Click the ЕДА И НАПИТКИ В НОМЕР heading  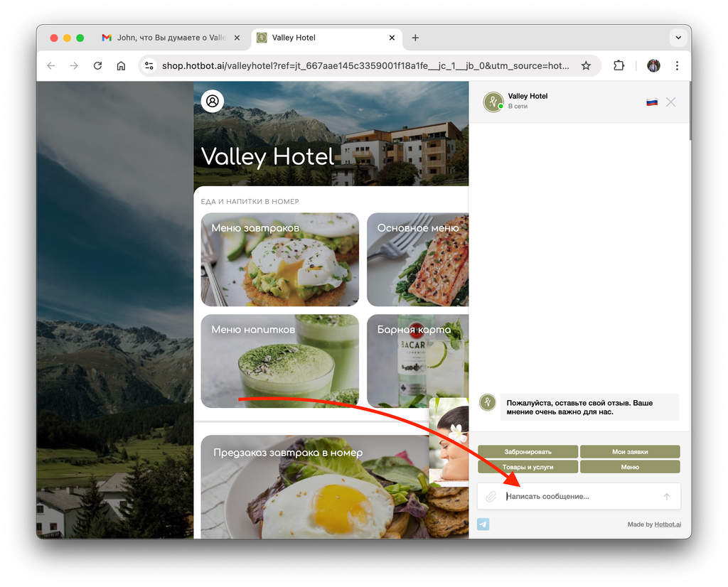click(x=250, y=201)
